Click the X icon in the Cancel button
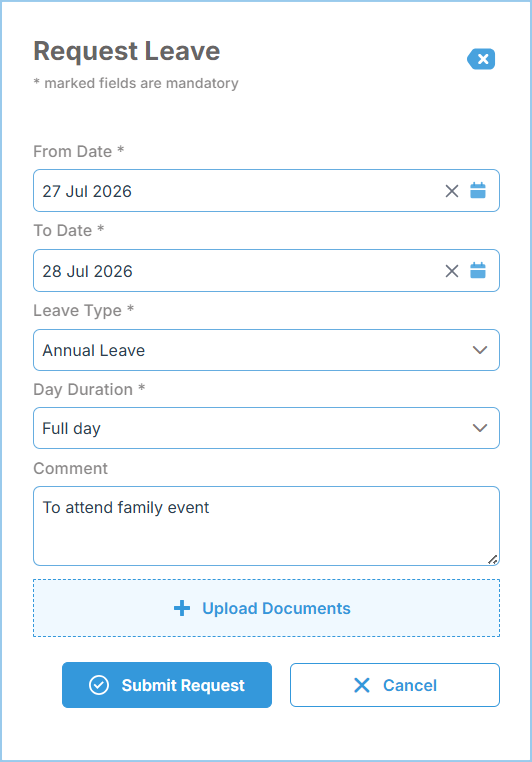The height and width of the screenshot is (762, 532). (x=361, y=685)
